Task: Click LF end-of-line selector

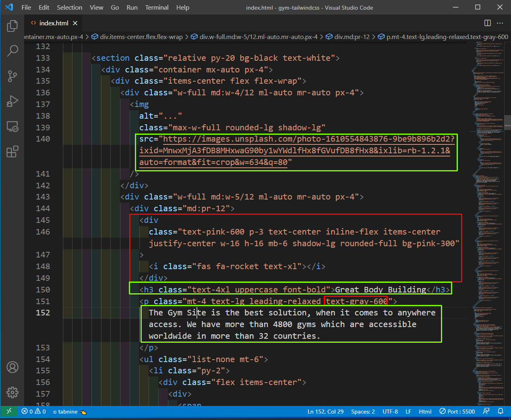Action: click(408, 412)
